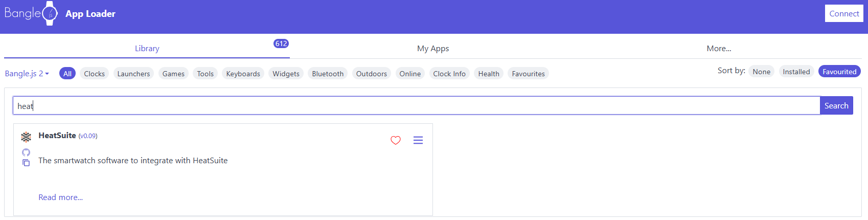Filter apps by Health
Image resolution: width=868 pixels, height=220 pixels.
click(x=489, y=74)
